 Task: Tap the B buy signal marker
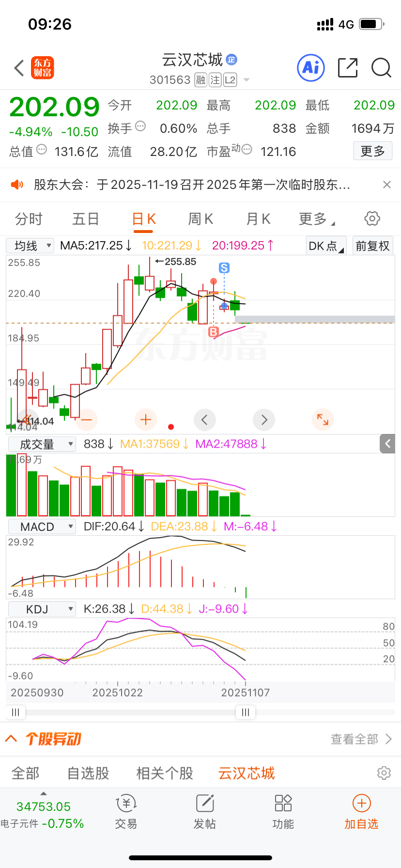[214, 332]
